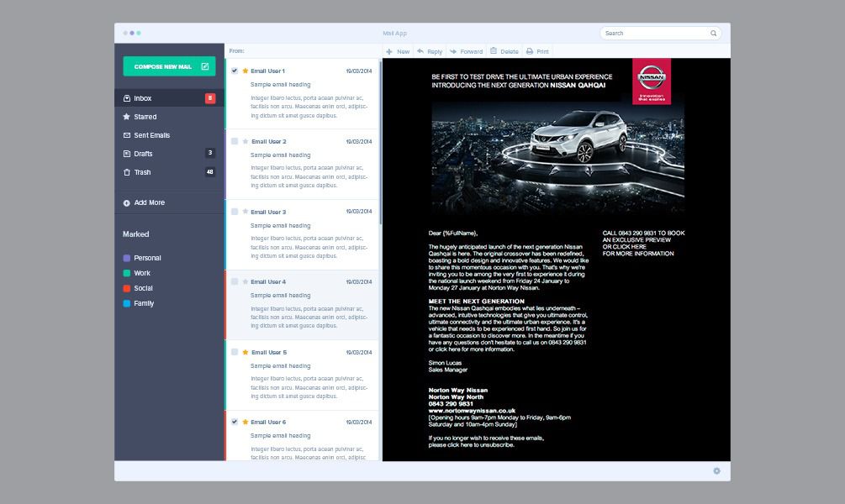
Task: Click the pencil icon on the compose button
Action: 205,66
